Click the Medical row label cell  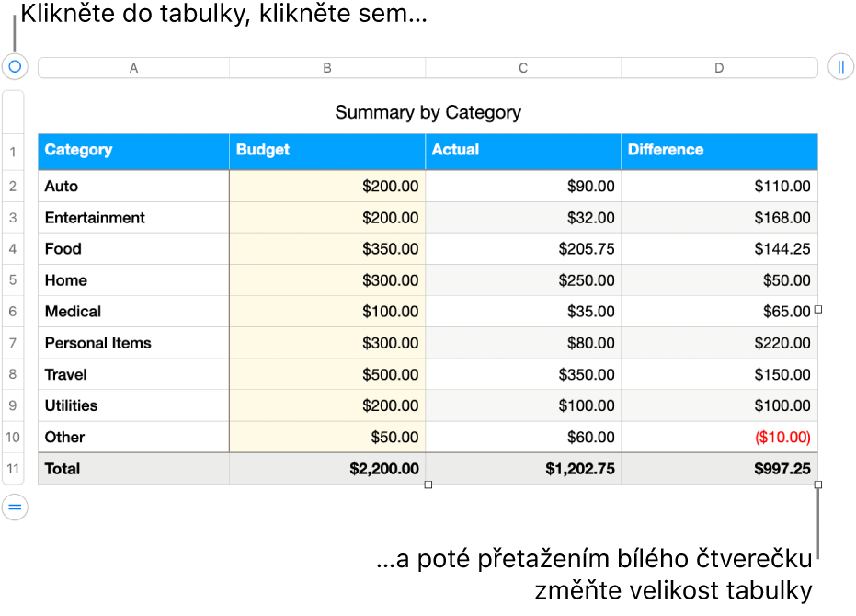point(74,312)
